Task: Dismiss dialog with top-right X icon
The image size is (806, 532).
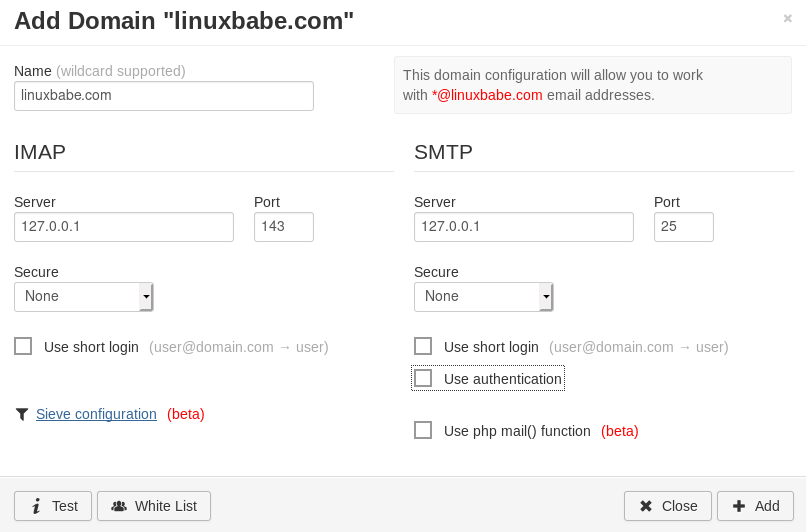Action: pos(788,18)
